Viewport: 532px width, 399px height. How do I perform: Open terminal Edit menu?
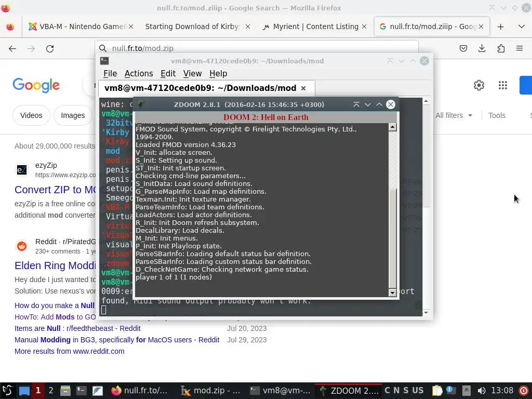pyautogui.click(x=168, y=74)
